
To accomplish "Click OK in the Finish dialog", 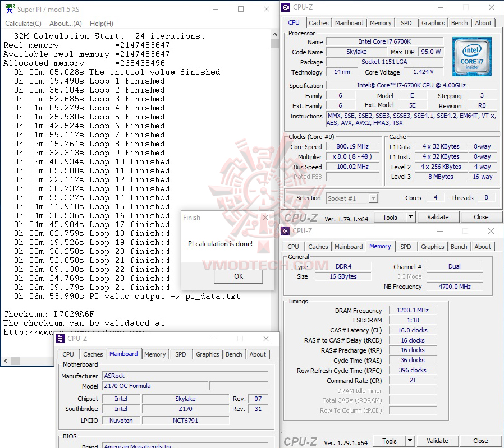I will (x=239, y=276).
